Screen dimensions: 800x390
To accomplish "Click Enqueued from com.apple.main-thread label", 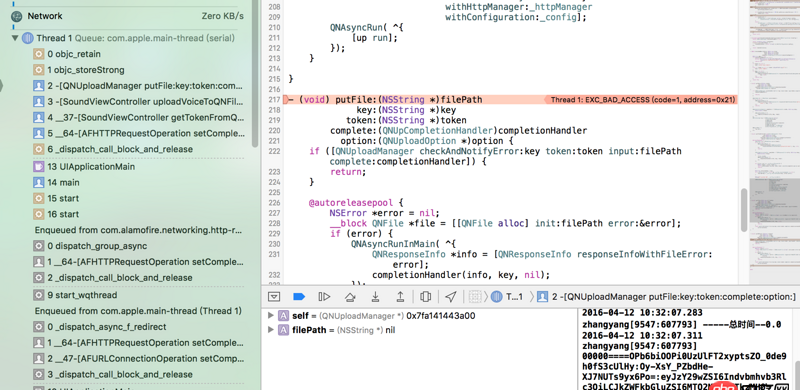I will coord(138,311).
